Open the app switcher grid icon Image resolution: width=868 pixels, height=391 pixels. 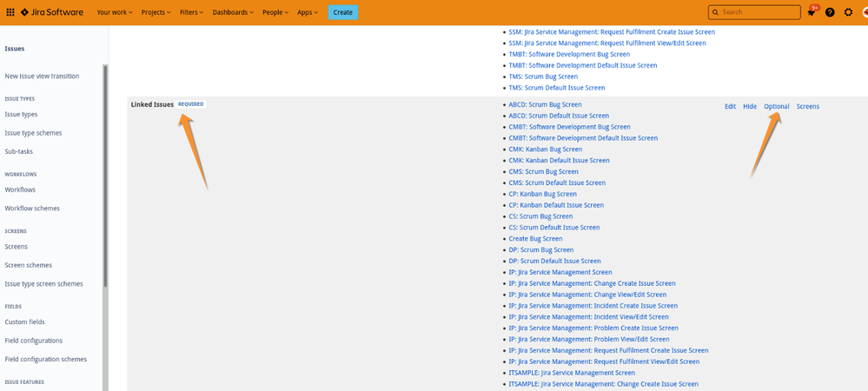pos(10,12)
